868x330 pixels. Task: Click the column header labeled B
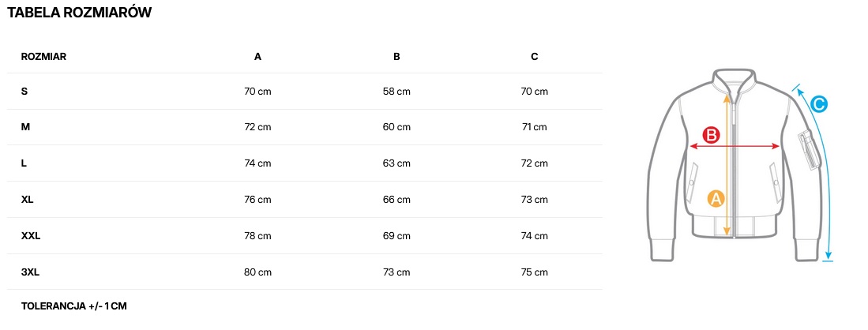(396, 57)
